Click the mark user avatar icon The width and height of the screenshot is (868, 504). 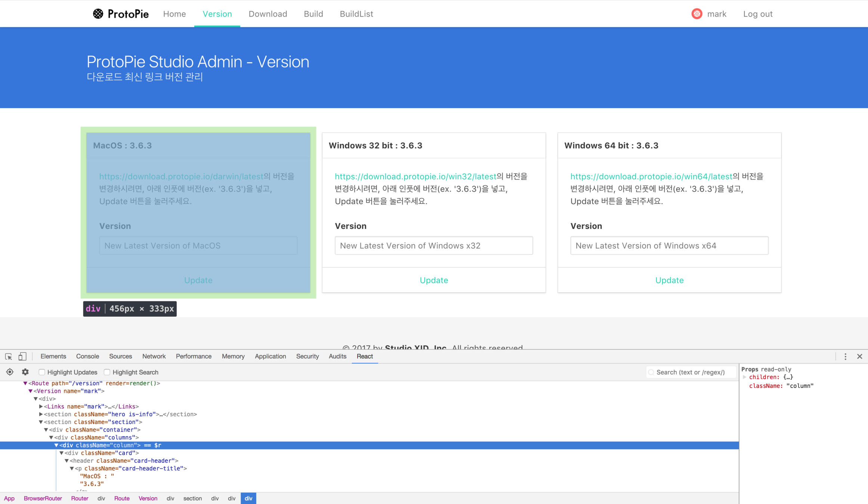click(x=696, y=14)
